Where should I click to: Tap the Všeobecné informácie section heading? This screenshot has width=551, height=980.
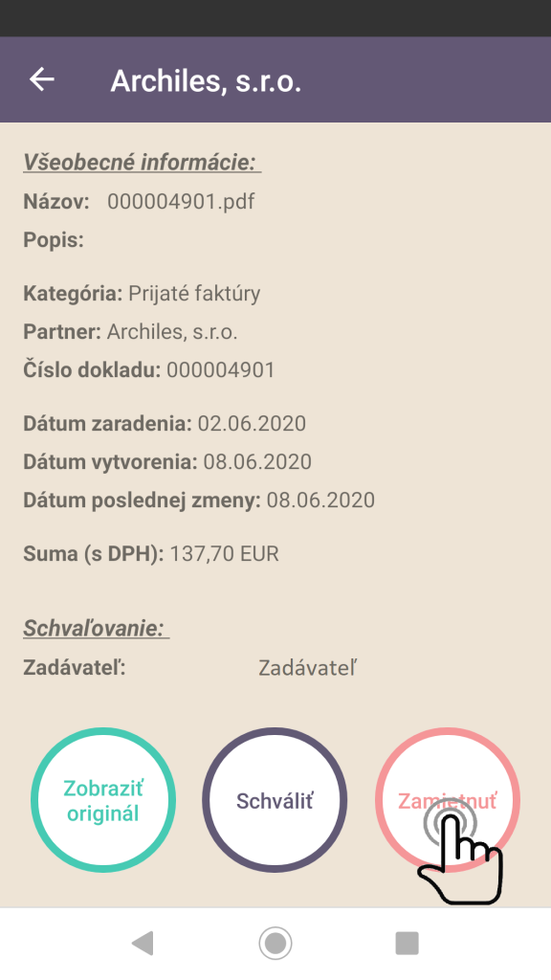coord(142,162)
